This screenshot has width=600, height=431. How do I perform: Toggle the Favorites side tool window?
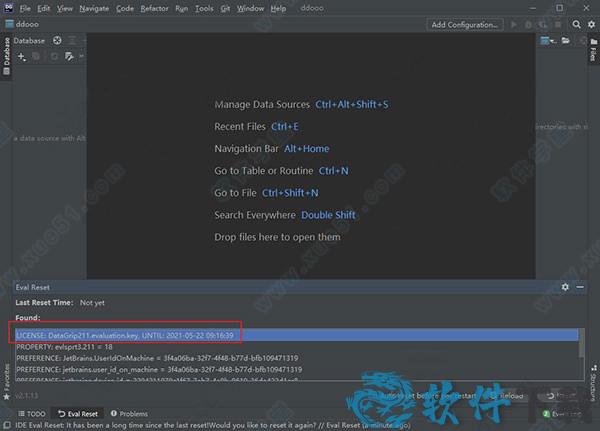6,377
